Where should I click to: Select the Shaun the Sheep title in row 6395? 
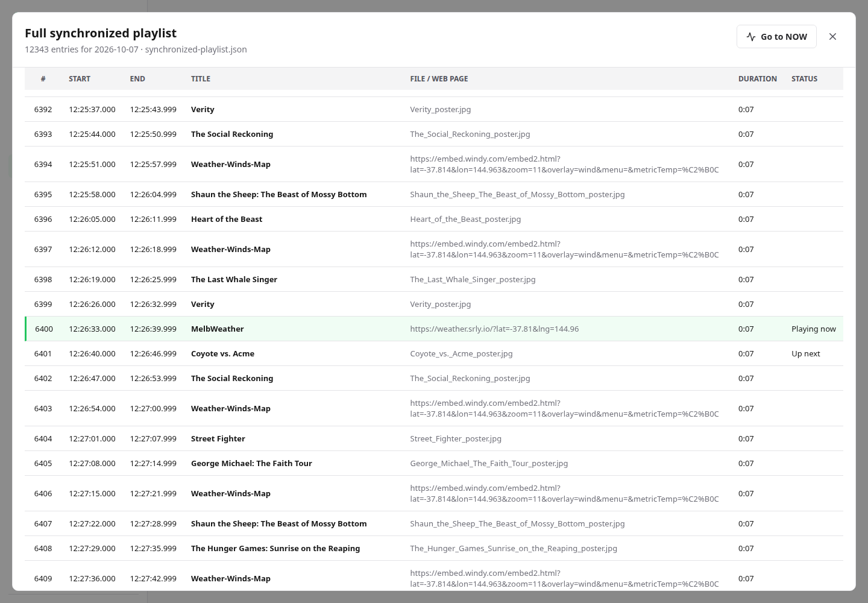[279, 195]
